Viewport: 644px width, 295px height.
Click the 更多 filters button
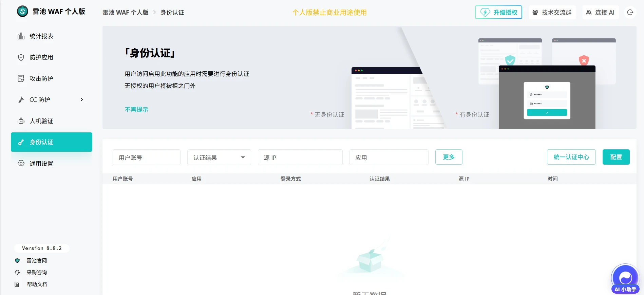tap(449, 157)
